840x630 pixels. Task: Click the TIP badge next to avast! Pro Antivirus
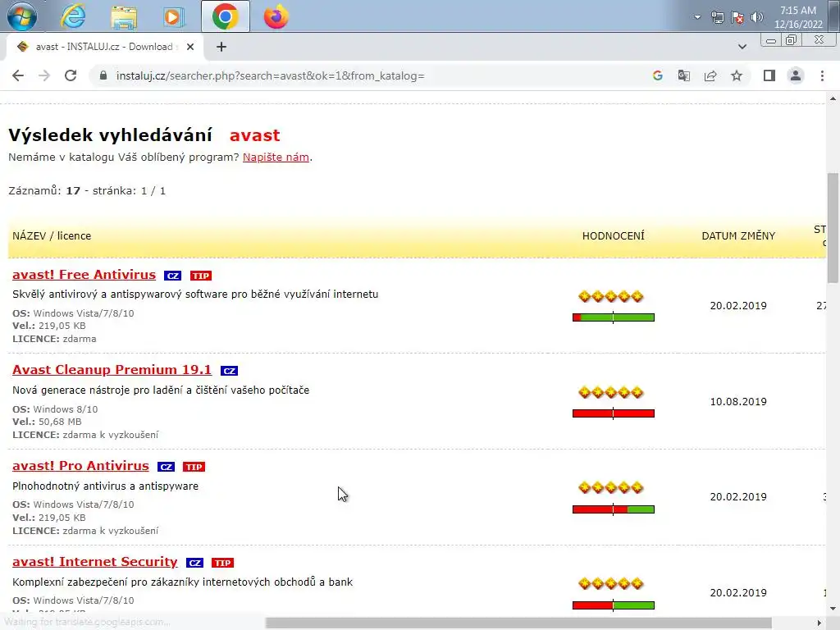(194, 467)
